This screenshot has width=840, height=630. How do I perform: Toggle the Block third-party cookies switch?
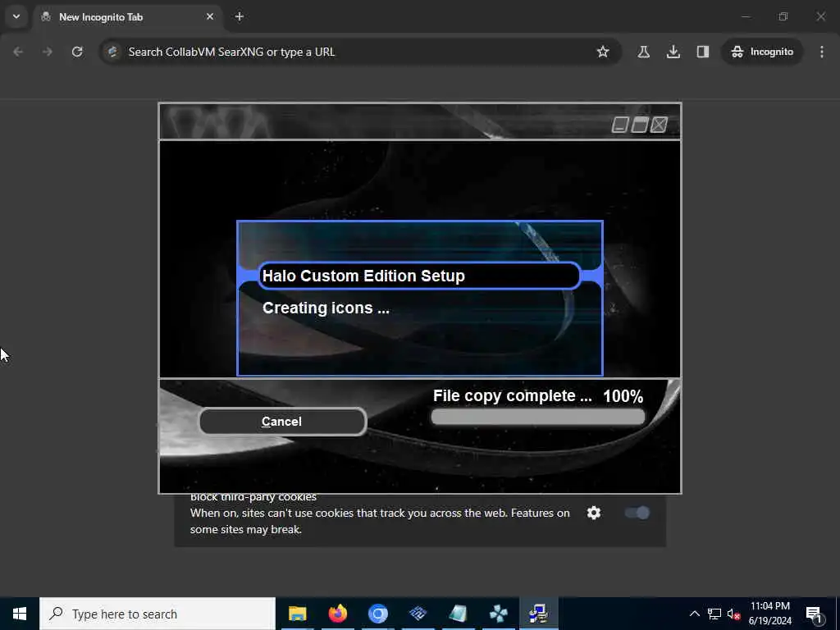(637, 513)
